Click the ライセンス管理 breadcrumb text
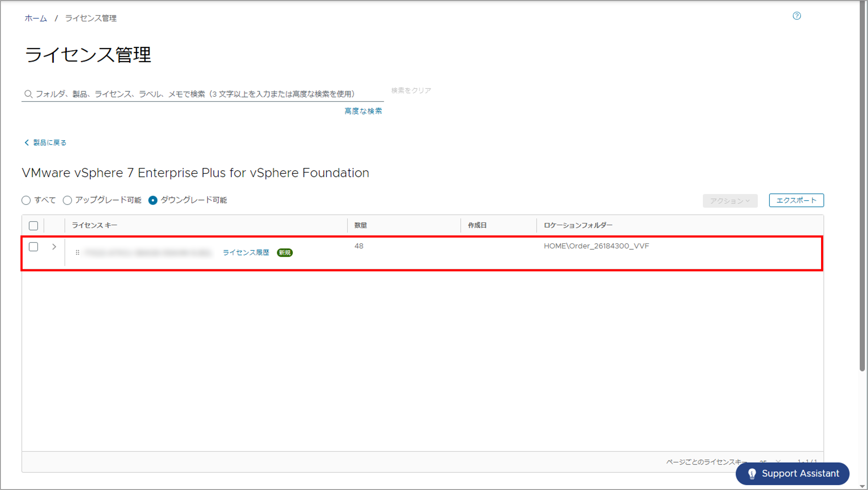868x490 pixels. [x=91, y=18]
